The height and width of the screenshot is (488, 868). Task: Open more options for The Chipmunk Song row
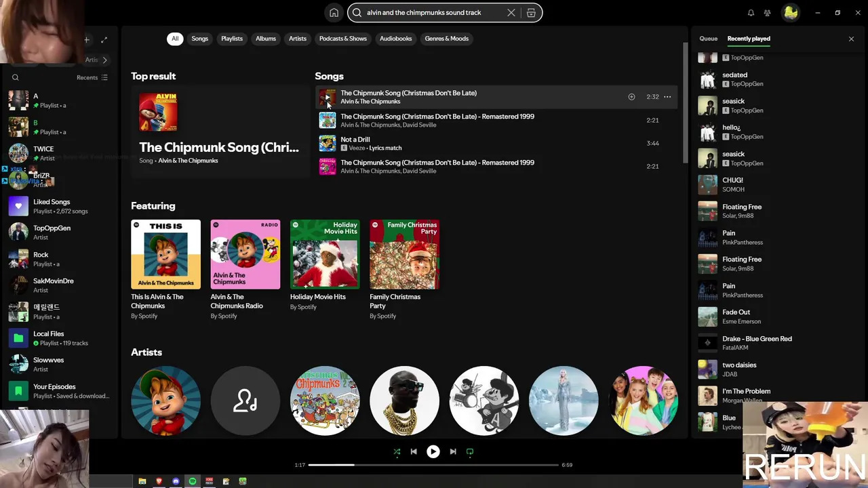click(x=667, y=97)
